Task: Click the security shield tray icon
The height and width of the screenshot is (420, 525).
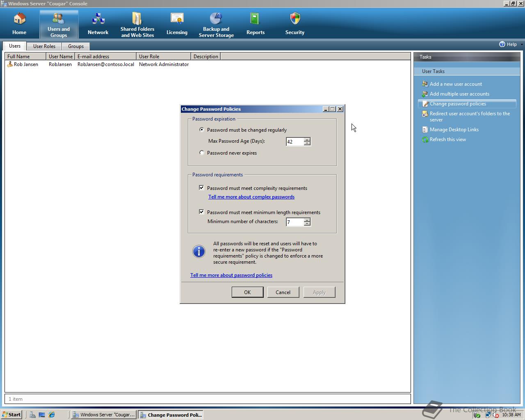Action: click(x=477, y=415)
